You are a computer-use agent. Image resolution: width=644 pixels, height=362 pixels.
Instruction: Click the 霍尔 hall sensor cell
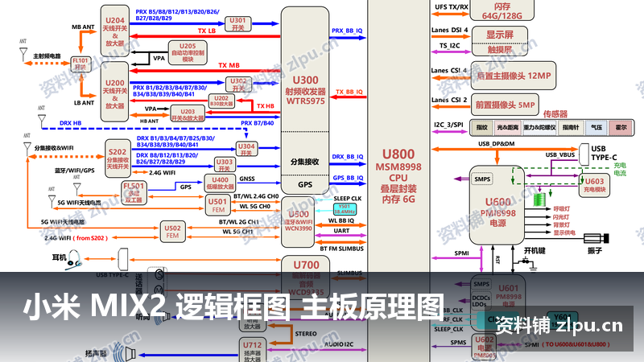(x=621, y=128)
